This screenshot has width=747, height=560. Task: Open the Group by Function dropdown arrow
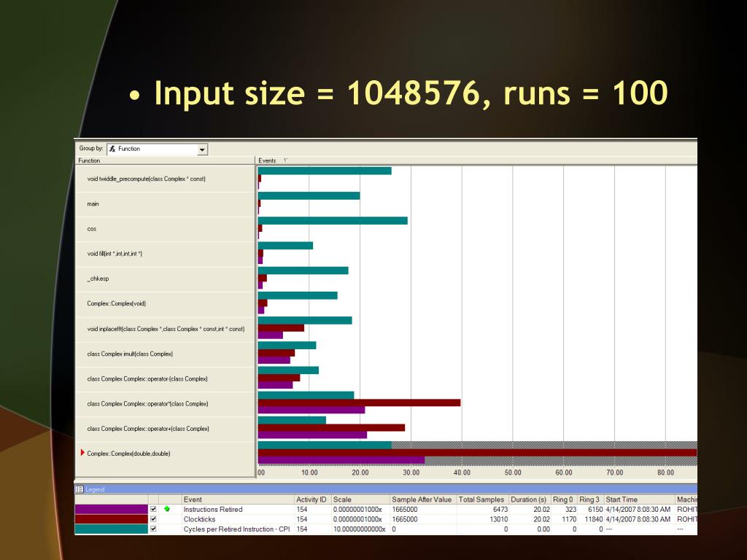click(202, 149)
